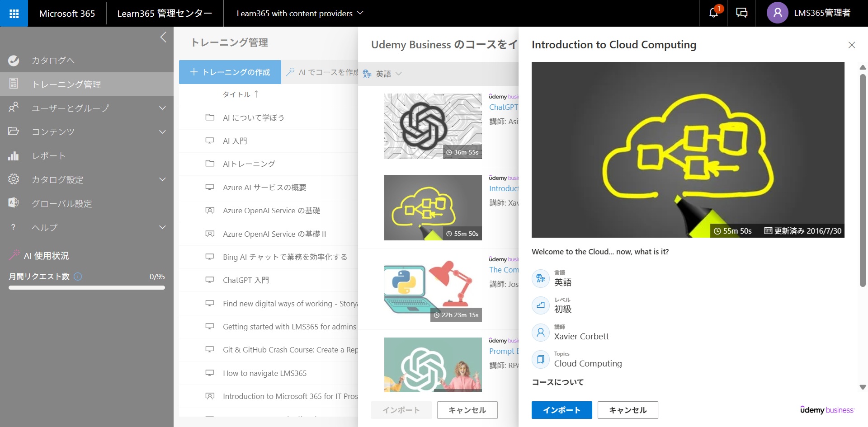Sort by タイトル column header
Screen dimensions: 868x427
(x=241, y=94)
